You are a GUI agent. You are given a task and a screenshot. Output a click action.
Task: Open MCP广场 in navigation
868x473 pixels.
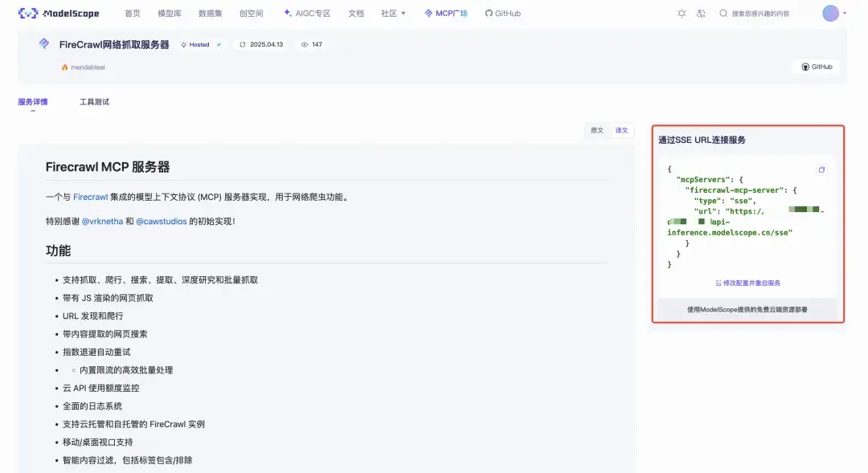coord(446,14)
